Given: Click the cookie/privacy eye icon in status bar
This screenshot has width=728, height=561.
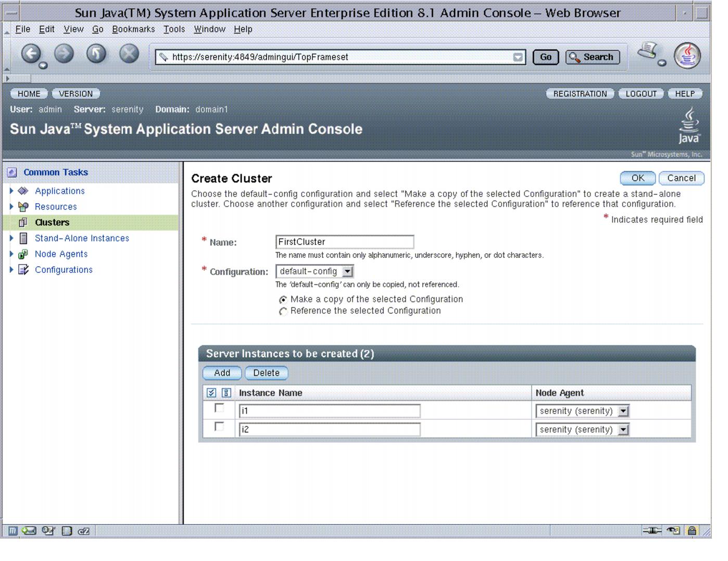Looking at the screenshot, I should tap(674, 531).
